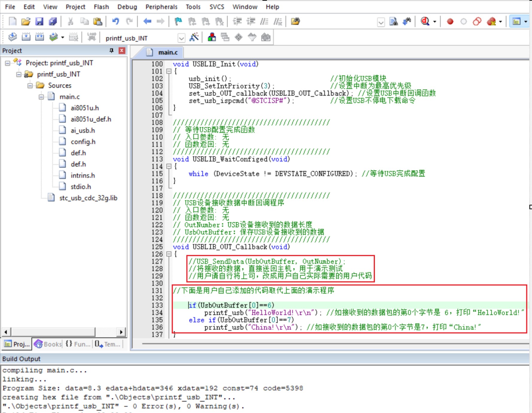Indent selected lines icon
This screenshot has width=532, height=413.
pos(237,22)
